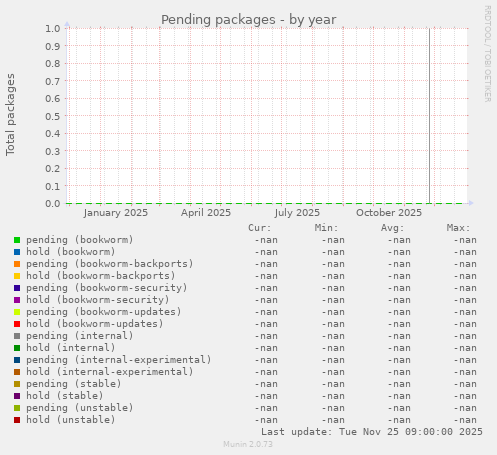
Task: Click the hold (stable) dark purple swatch
Action: (17, 396)
